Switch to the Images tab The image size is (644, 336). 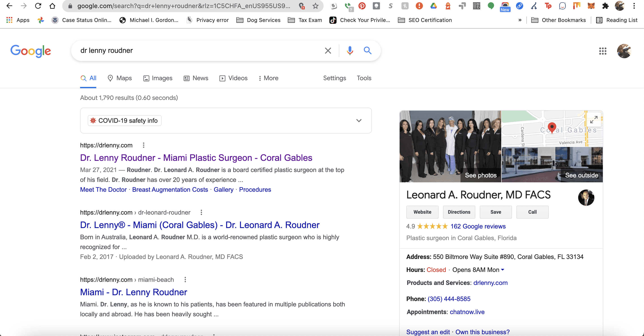[x=158, y=78]
